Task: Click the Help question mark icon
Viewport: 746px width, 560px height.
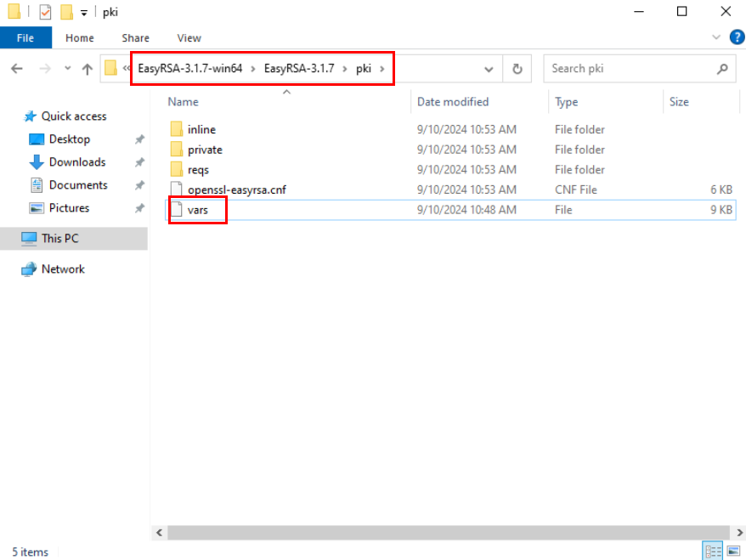Action: 737,37
